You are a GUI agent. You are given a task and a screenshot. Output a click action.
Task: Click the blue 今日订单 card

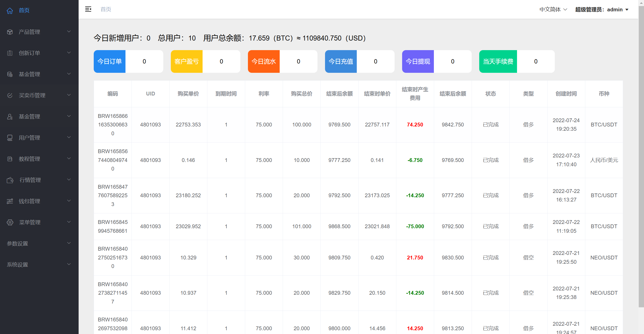pyautogui.click(x=110, y=61)
